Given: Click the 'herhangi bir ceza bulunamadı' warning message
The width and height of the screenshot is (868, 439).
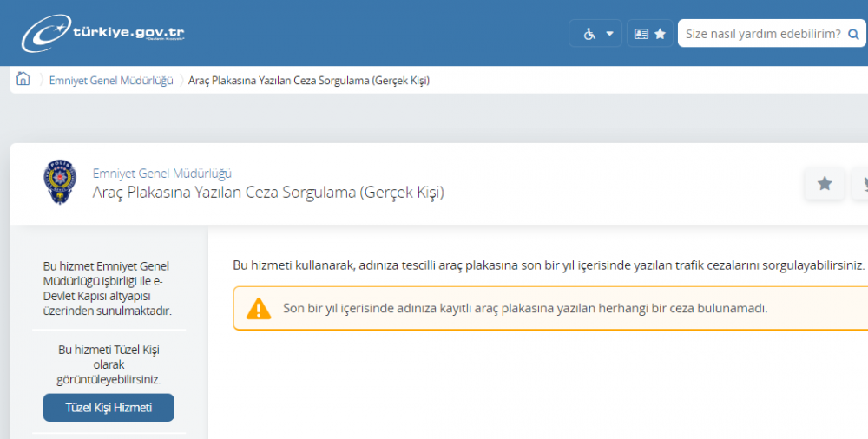Looking at the screenshot, I should coord(525,308).
